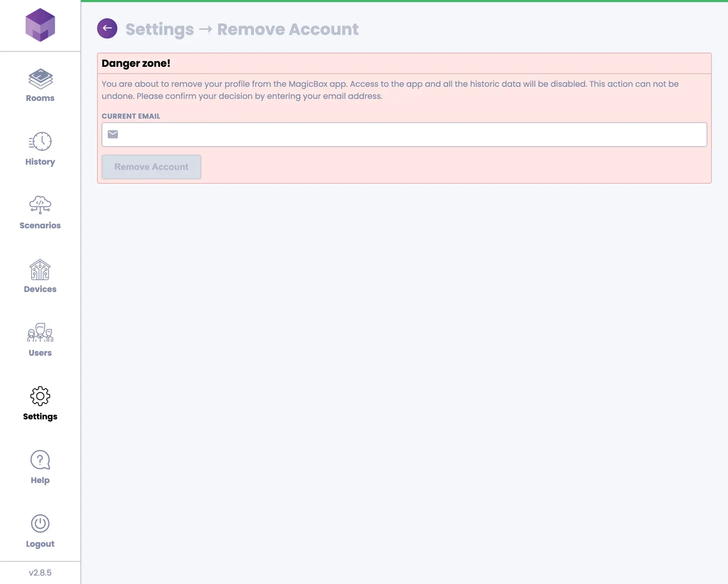Click the Devices smart house icon
Image resolution: width=728 pixels, height=584 pixels.
(40, 270)
